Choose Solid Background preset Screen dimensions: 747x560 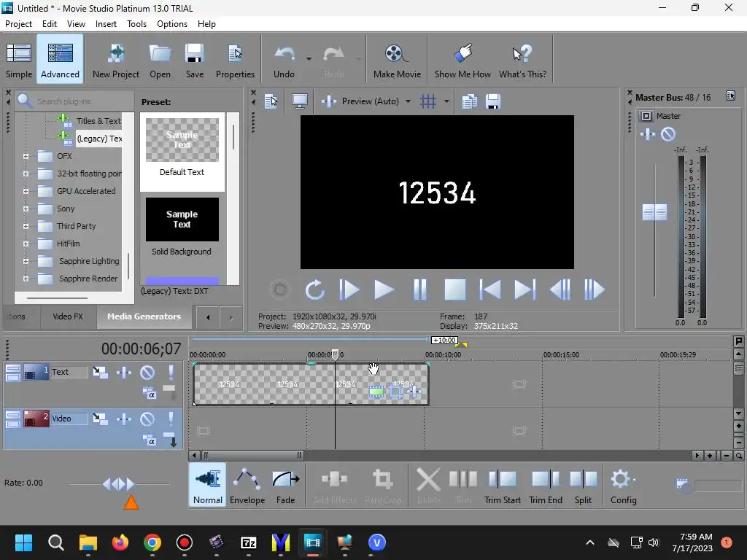[182, 228]
